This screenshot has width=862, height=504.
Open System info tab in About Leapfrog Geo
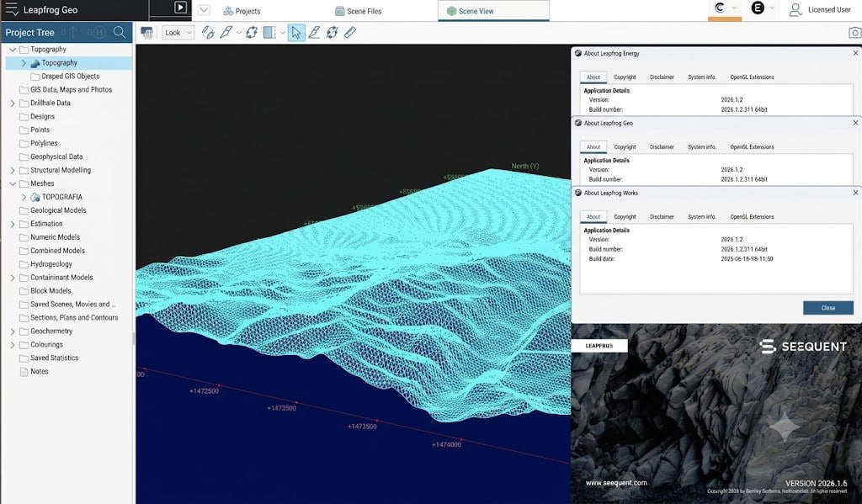(702, 146)
